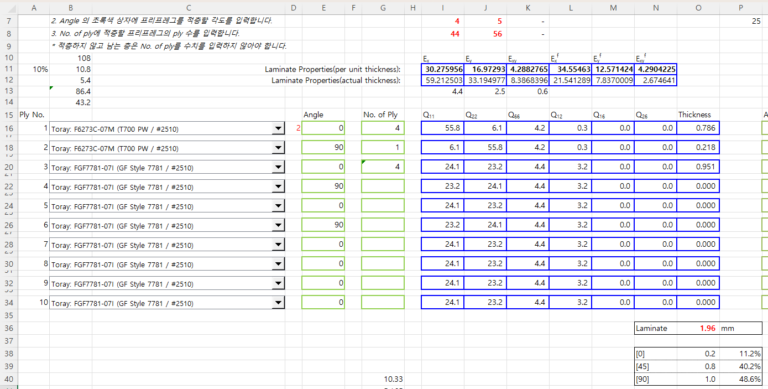Select row 36 header

coord(9,328)
